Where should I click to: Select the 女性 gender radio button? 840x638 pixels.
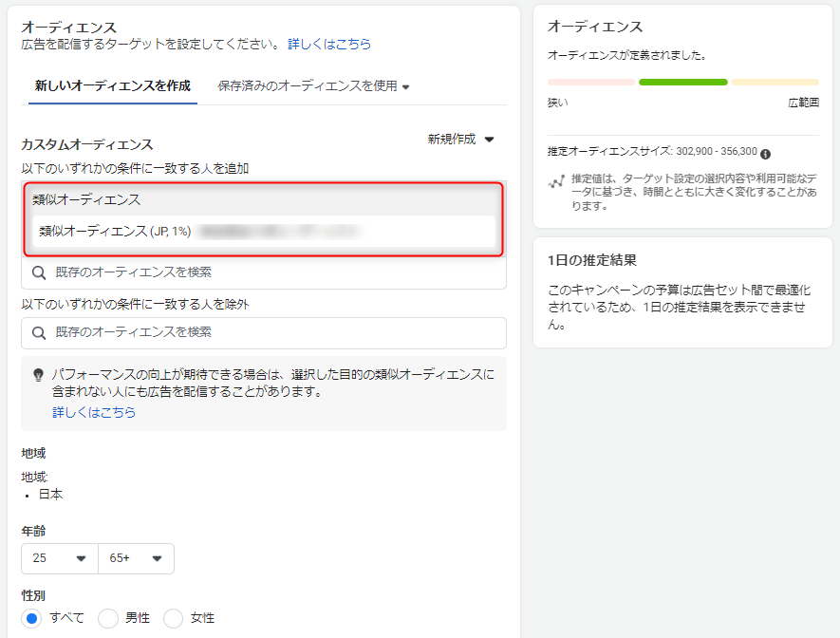pos(174,618)
